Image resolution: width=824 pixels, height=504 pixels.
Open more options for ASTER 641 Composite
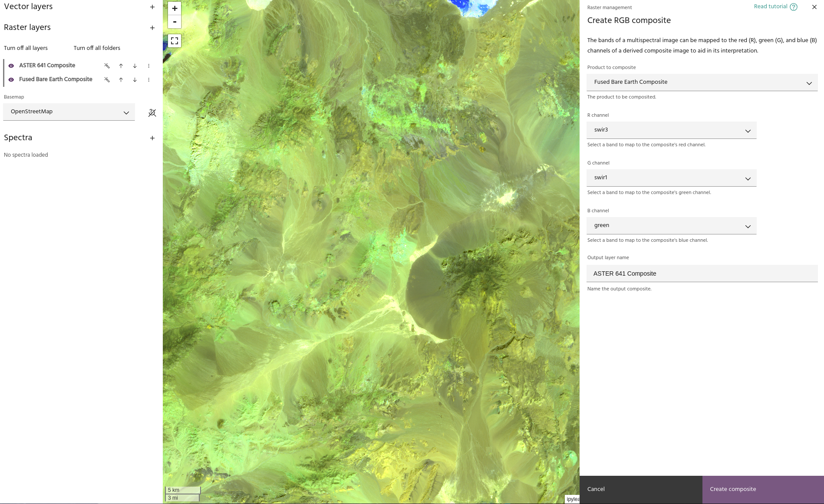pos(149,66)
